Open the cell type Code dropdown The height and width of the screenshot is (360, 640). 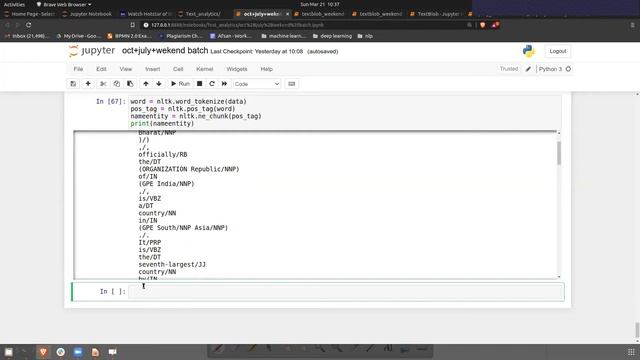coord(256,84)
